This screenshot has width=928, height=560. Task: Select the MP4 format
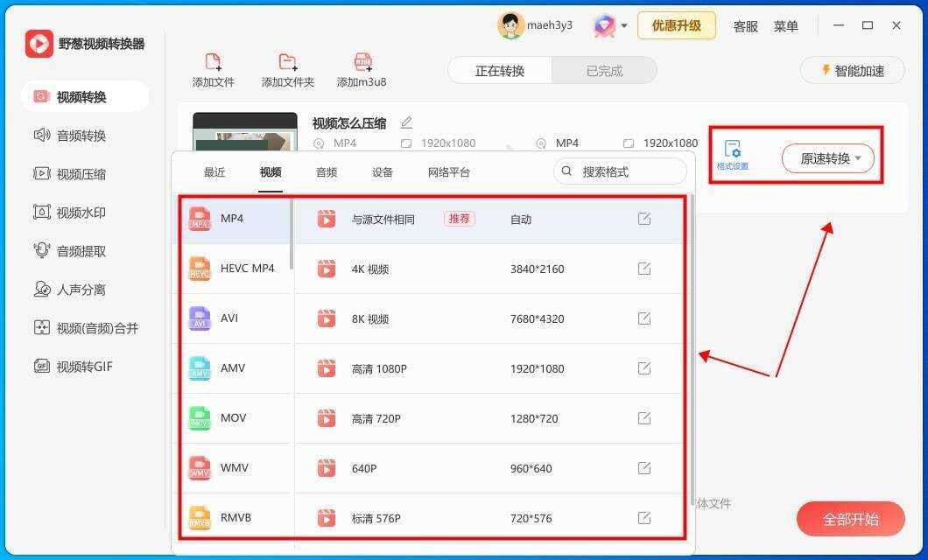(236, 219)
